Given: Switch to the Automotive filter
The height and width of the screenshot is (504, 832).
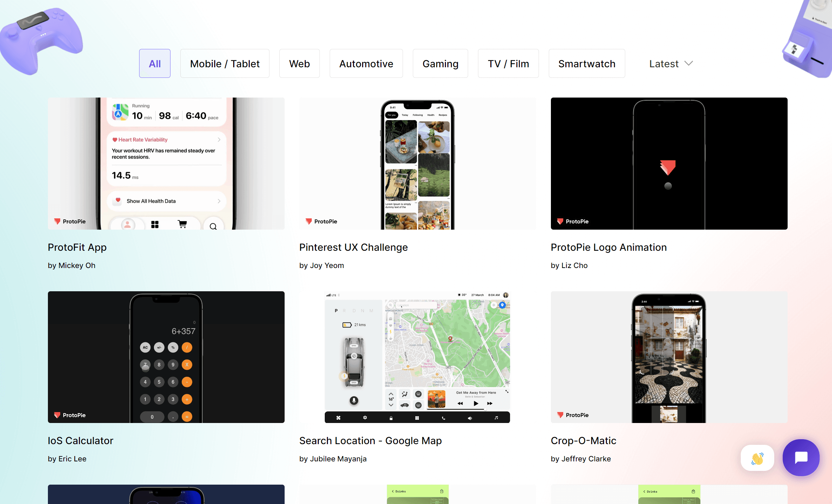Looking at the screenshot, I should pyautogui.click(x=366, y=64).
